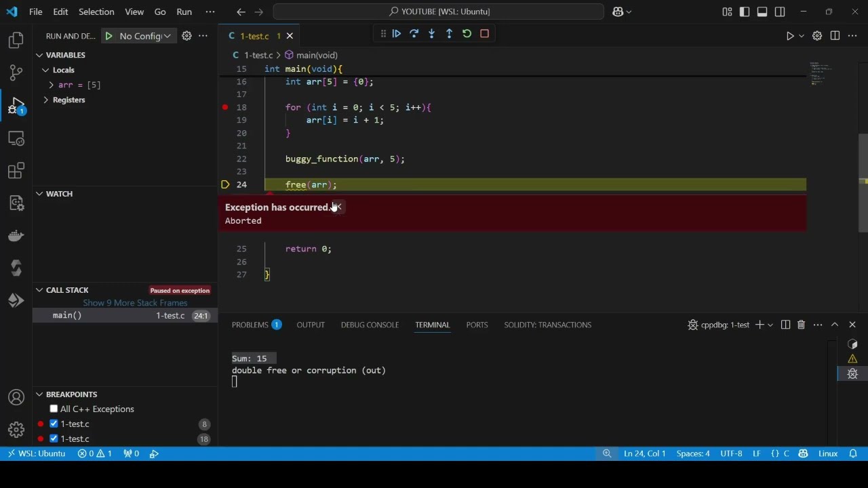Change encoding via UTF-8

(731, 453)
